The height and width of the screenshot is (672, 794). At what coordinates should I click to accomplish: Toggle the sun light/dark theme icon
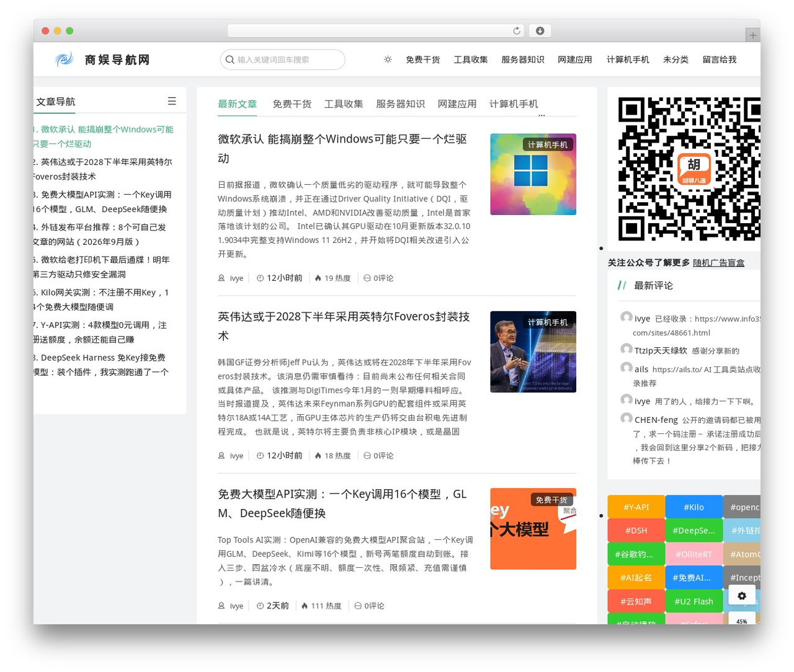(388, 60)
